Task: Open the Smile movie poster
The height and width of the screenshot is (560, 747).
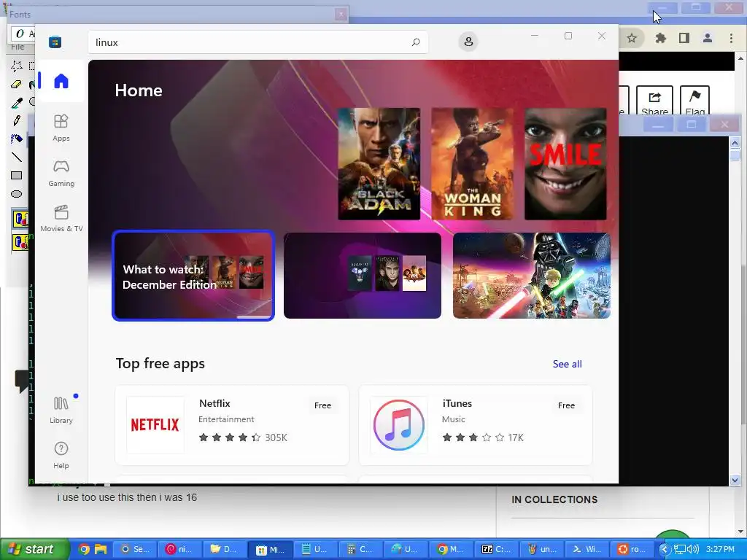Action: pos(565,164)
